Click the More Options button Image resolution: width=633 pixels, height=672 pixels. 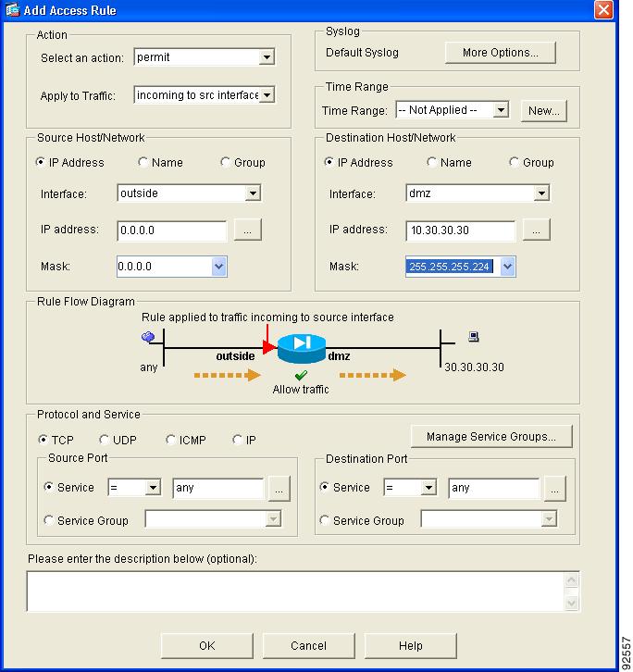[x=500, y=53]
